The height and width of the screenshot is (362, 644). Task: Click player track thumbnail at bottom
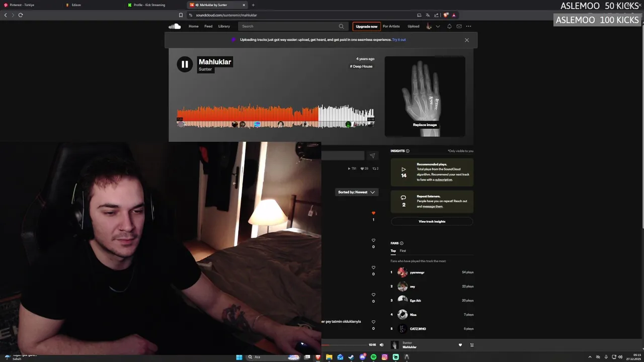pos(394,345)
